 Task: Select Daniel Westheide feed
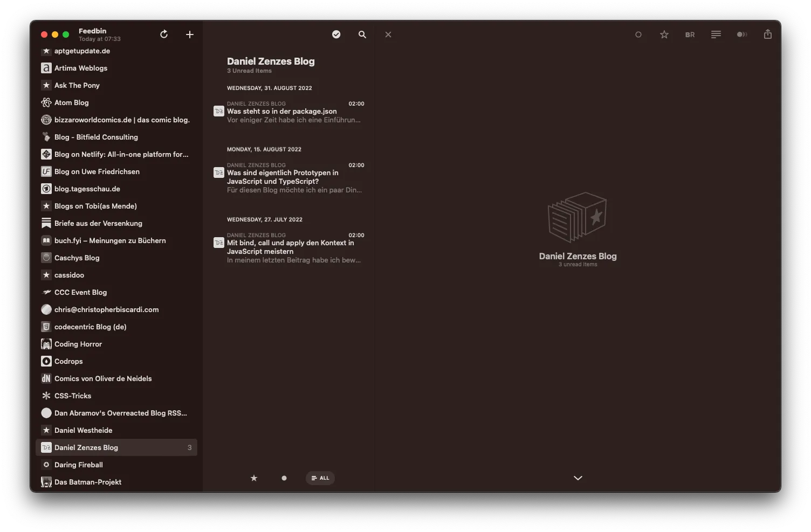pos(116,430)
